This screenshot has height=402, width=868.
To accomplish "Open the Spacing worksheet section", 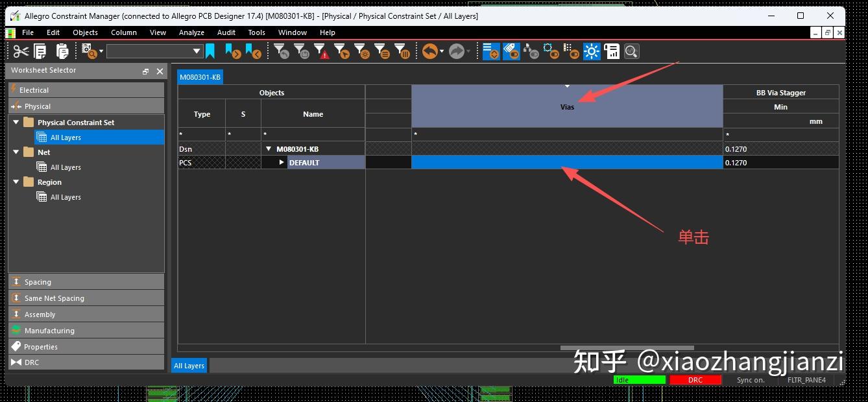I will tap(86, 281).
